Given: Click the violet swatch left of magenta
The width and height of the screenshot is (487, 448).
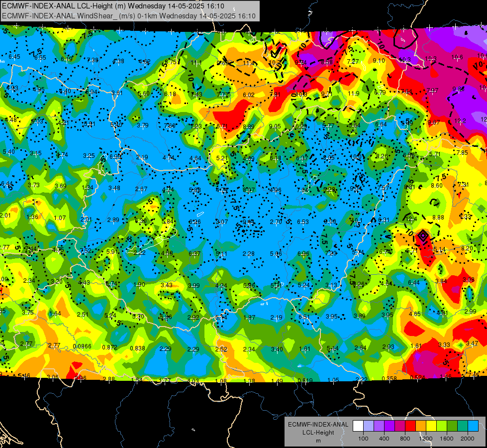Looking at the screenshot, I should (390, 426).
